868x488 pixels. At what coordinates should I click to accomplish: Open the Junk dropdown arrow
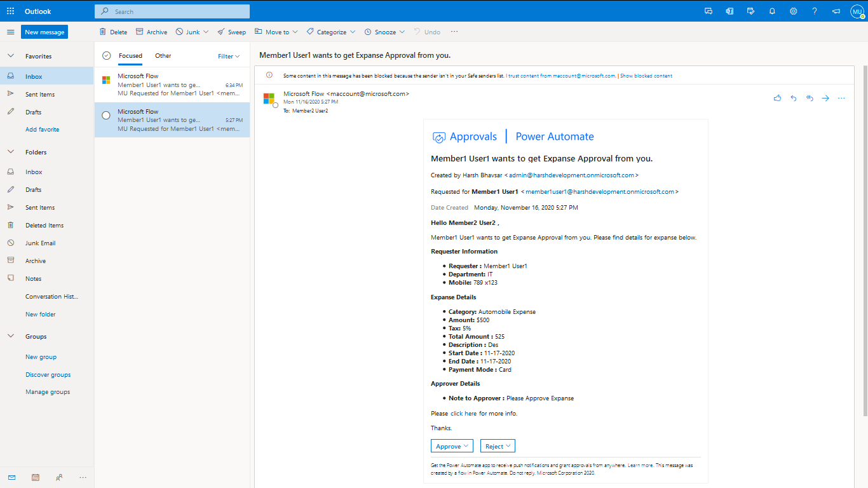pos(206,32)
